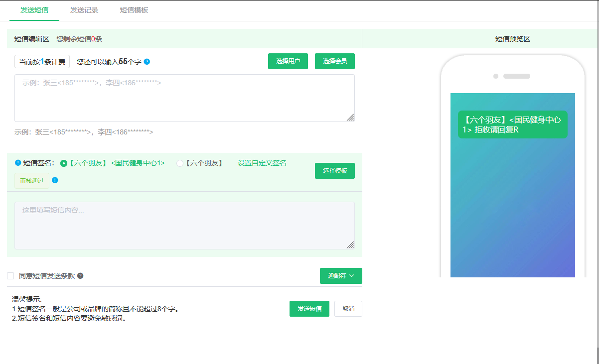Click the 选择会员 button

(x=334, y=61)
